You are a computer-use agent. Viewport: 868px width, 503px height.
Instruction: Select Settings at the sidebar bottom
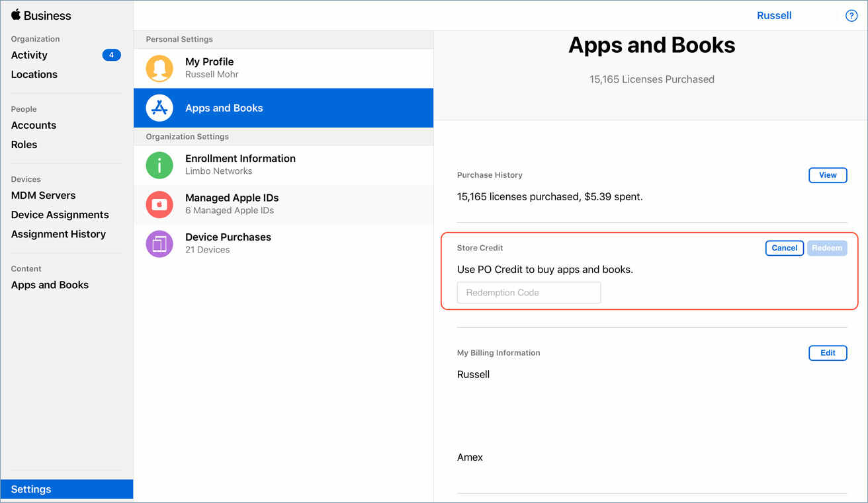(x=67, y=489)
